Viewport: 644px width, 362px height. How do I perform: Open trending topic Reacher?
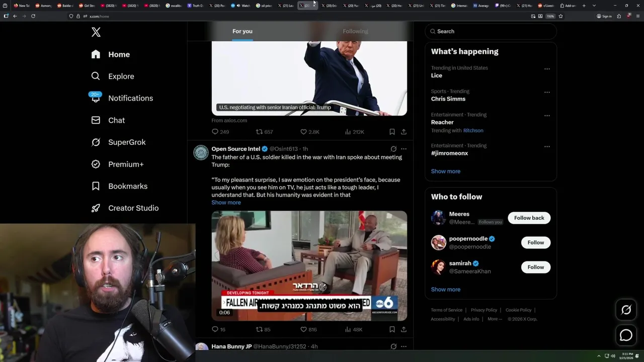tap(442, 122)
